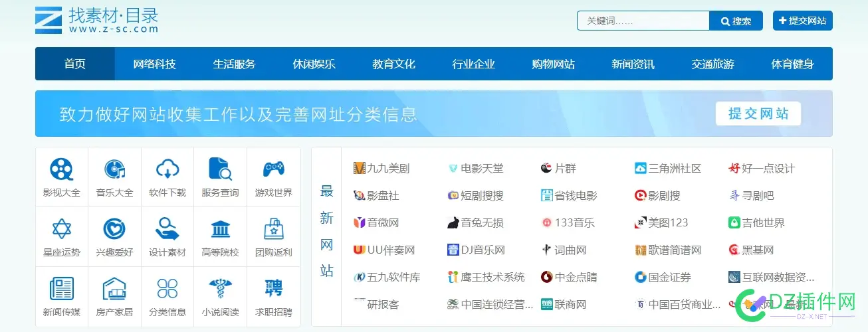Open the 联商网 site link
This screenshot has height=332, width=868.
pyautogui.click(x=571, y=305)
